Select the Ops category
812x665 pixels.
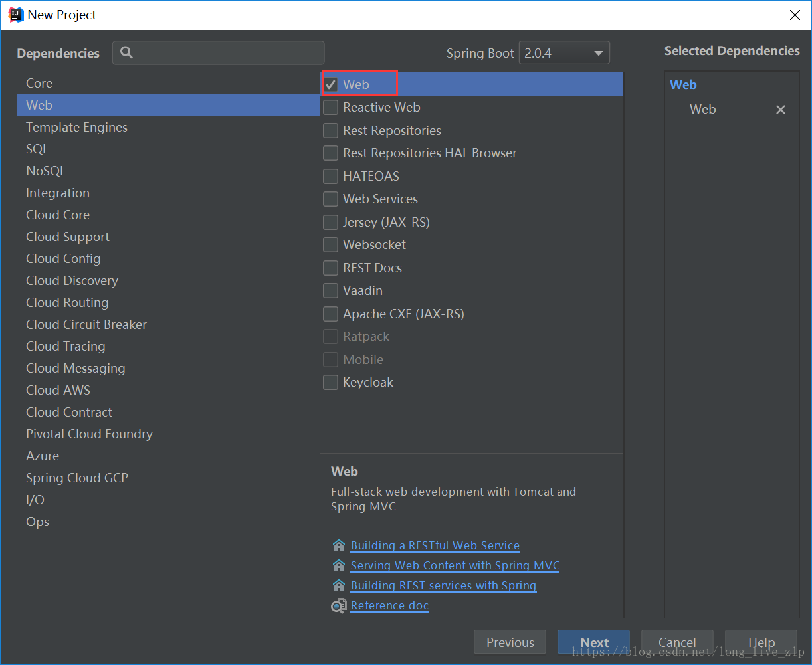(x=168, y=522)
